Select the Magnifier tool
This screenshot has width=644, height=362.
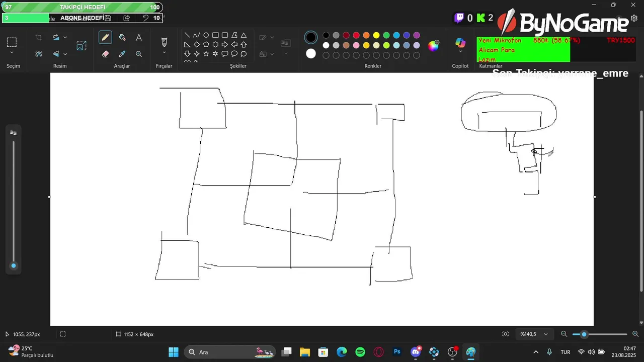(x=139, y=54)
